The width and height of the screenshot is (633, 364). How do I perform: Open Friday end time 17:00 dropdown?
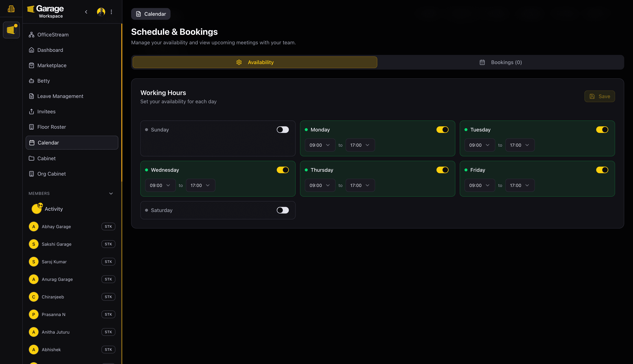tap(519, 185)
